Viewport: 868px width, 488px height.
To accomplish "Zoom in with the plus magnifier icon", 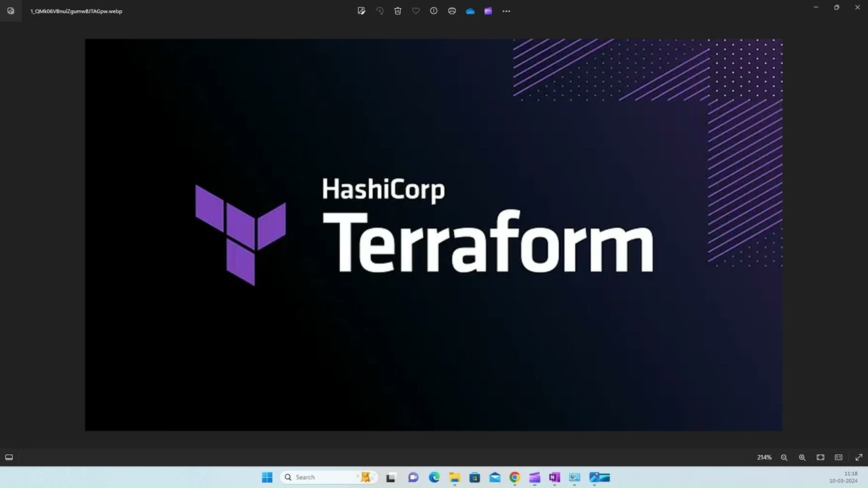I will [x=802, y=457].
